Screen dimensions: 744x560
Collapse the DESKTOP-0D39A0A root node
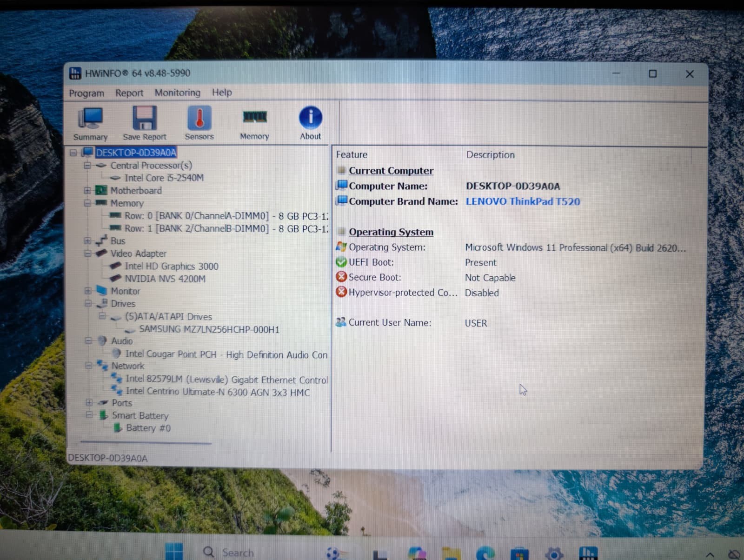[73, 153]
